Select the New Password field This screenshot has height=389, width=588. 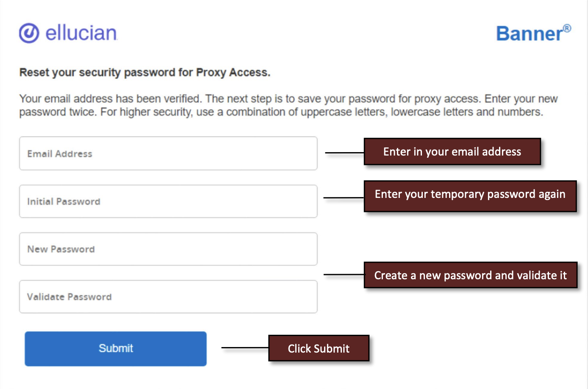pos(168,249)
